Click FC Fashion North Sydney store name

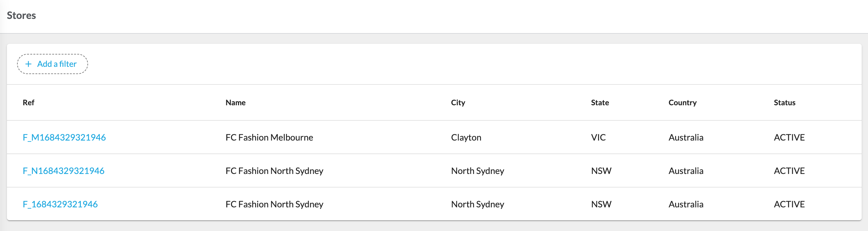[x=275, y=170]
